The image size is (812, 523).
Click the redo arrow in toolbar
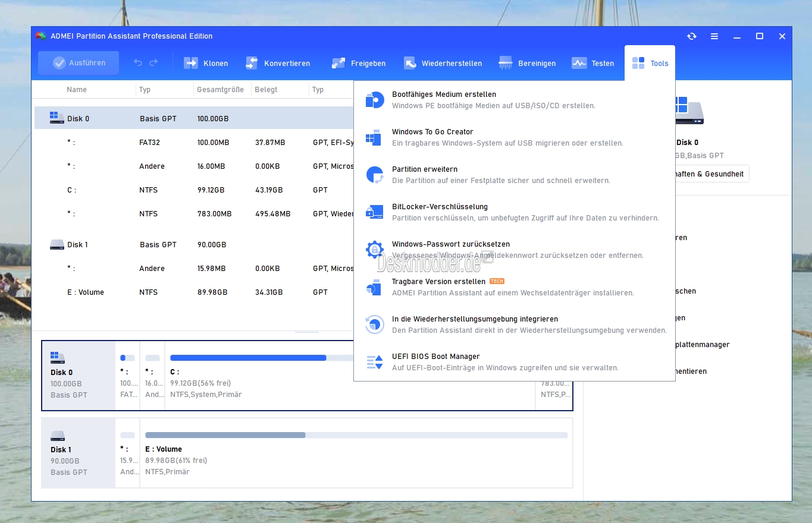coord(153,62)
